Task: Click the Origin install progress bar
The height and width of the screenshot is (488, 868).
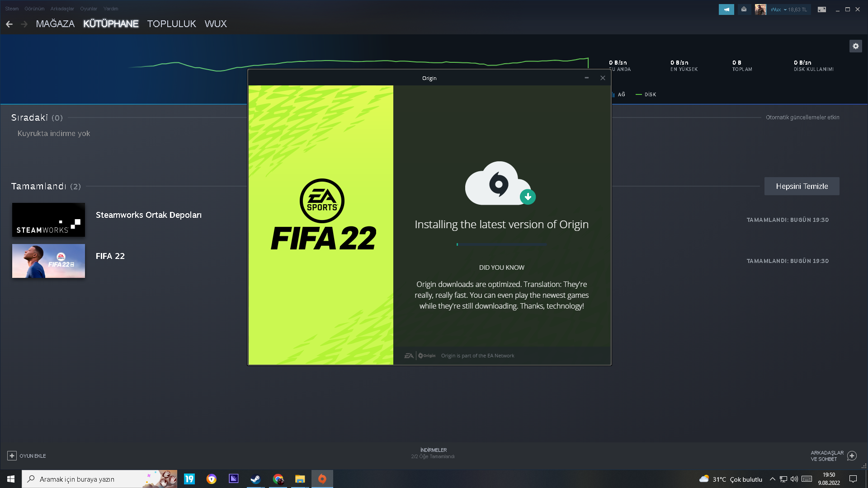Action: 501,244
